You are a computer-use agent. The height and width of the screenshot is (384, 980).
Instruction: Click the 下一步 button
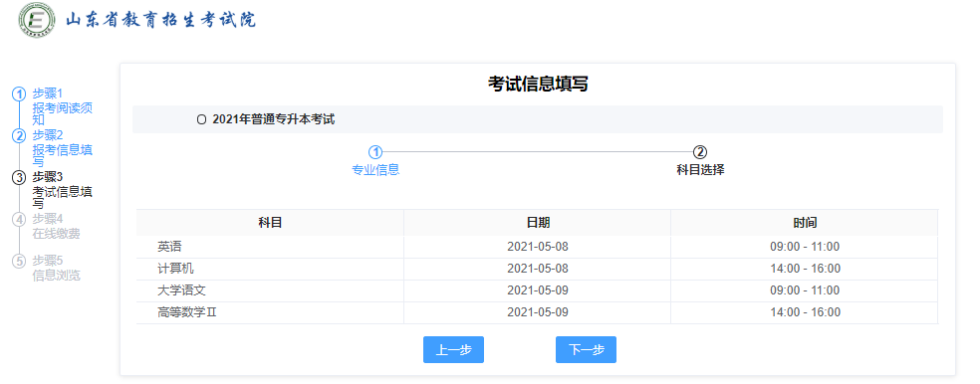tap(586, 349)
